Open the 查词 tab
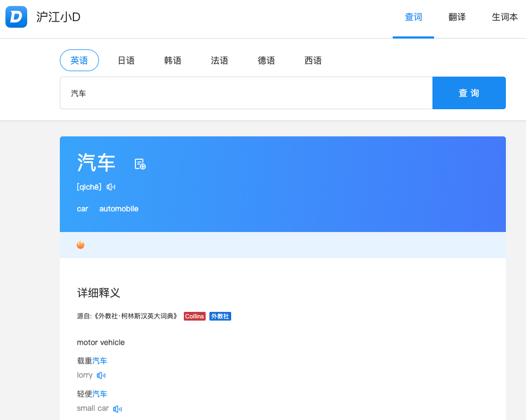Image resolution: width=526 pixels, height=420 pixels. point(413,17)
